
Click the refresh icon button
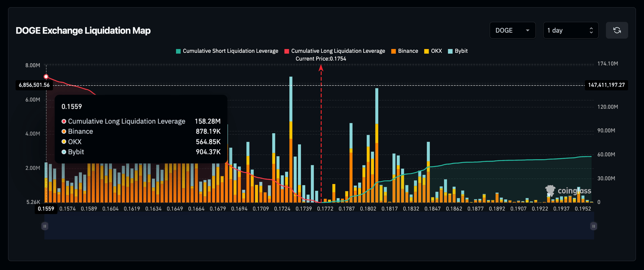click(x=617, y=30)
